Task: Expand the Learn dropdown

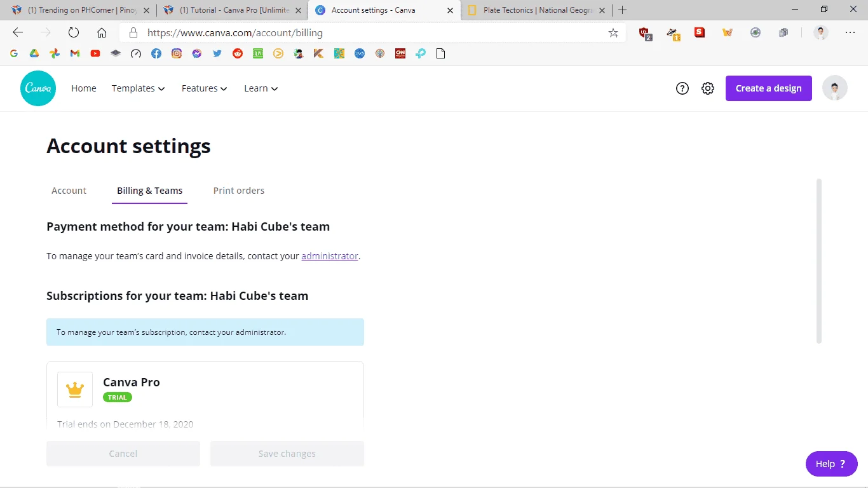Action: point(261,88)
